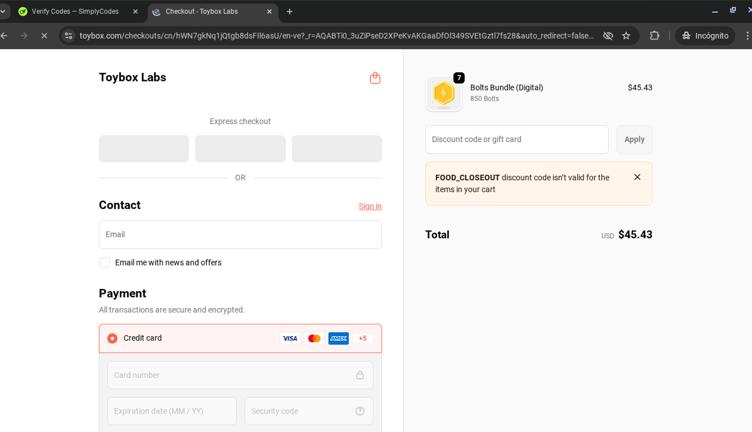
Task: Stop loading the page
Action: pos(44,35)
